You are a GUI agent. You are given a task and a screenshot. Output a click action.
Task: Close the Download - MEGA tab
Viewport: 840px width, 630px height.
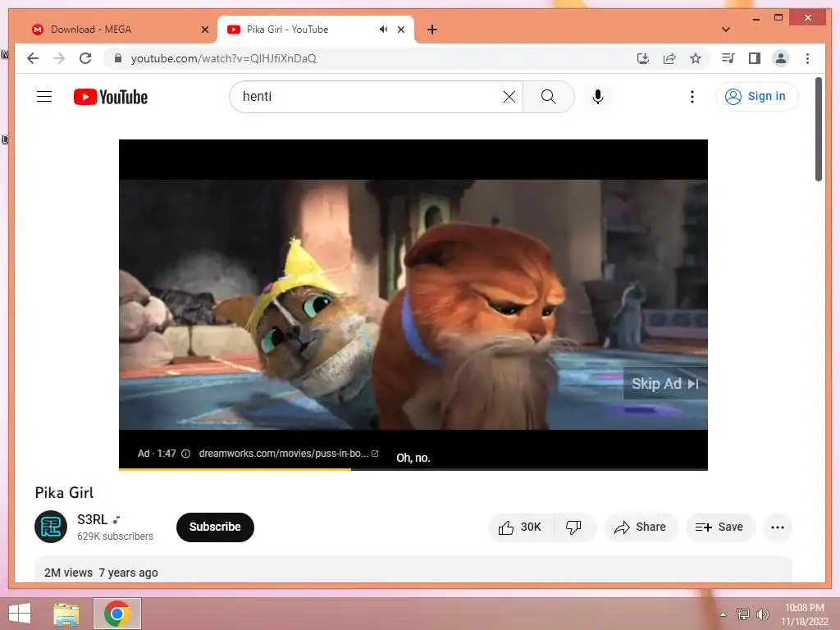pyautogui.click(x=204, y=30)
